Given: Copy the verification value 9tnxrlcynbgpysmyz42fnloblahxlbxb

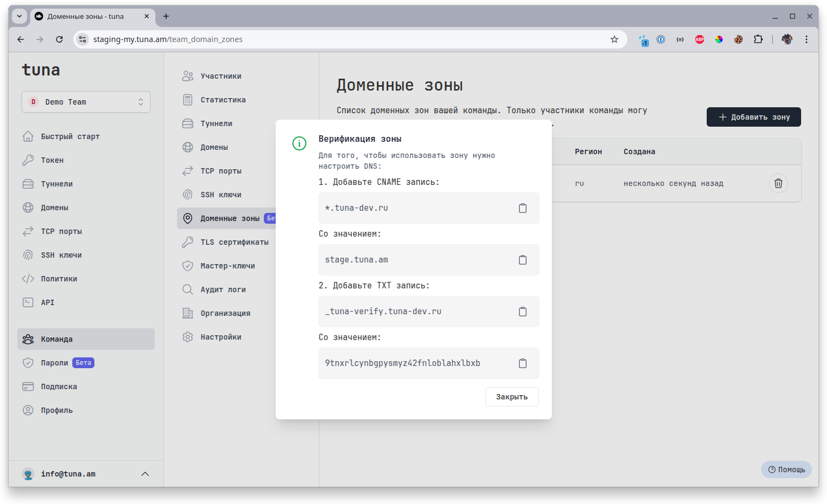Looking at the screenshot, I should click(x=522, y=363).
